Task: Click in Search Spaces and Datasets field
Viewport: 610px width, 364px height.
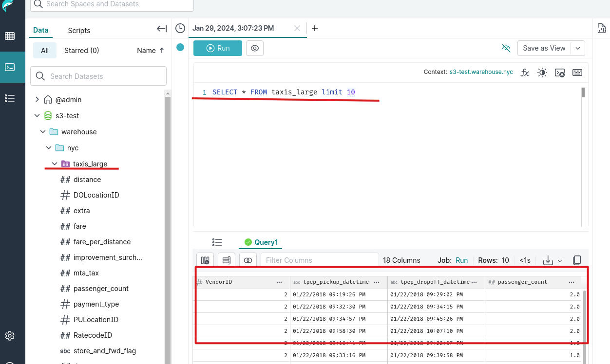Action: point(112,4)
